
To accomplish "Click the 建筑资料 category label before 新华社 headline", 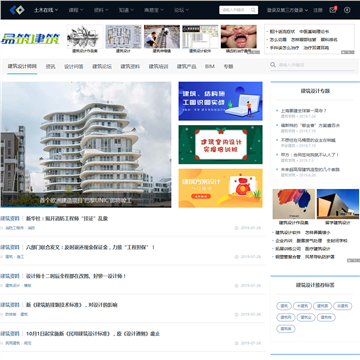I will 10,219.
